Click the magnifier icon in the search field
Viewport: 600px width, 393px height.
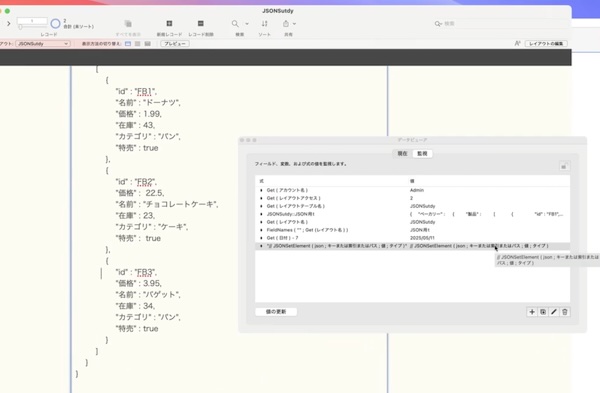click(438, 24)
